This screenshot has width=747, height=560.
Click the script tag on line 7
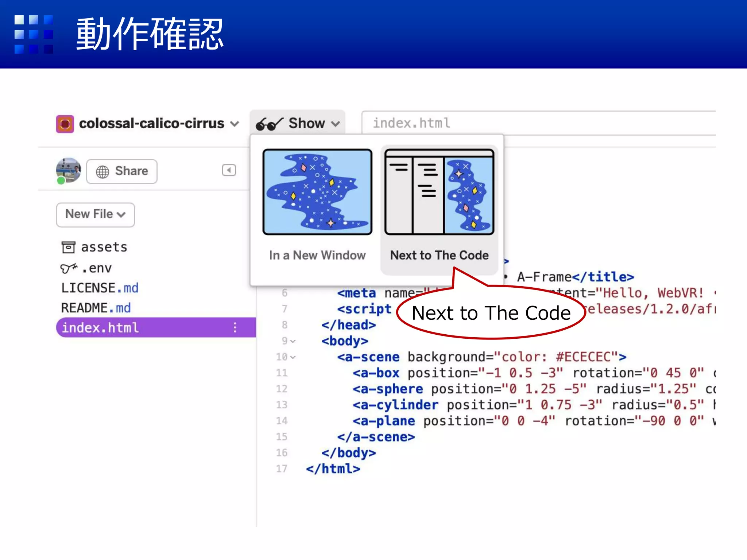[364, 309]
